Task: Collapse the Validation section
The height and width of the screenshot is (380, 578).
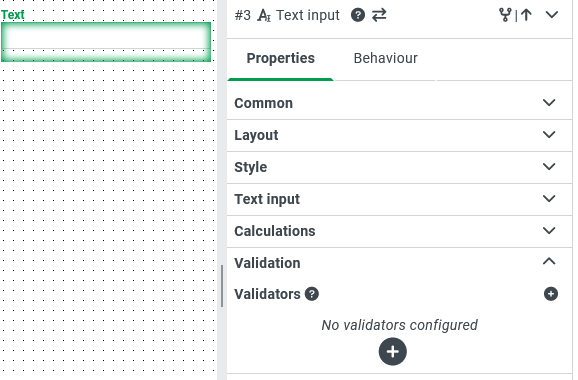Action: coord(399,263)
